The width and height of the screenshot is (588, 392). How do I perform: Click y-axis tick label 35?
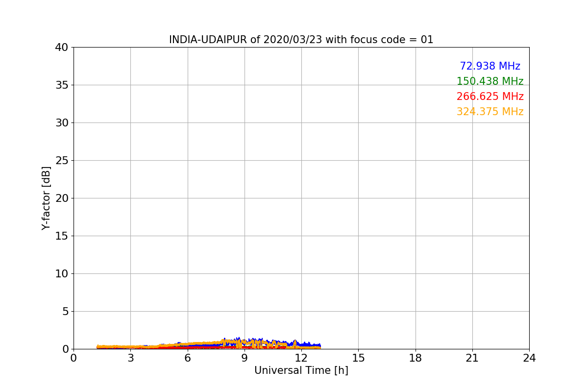[62, 85]
